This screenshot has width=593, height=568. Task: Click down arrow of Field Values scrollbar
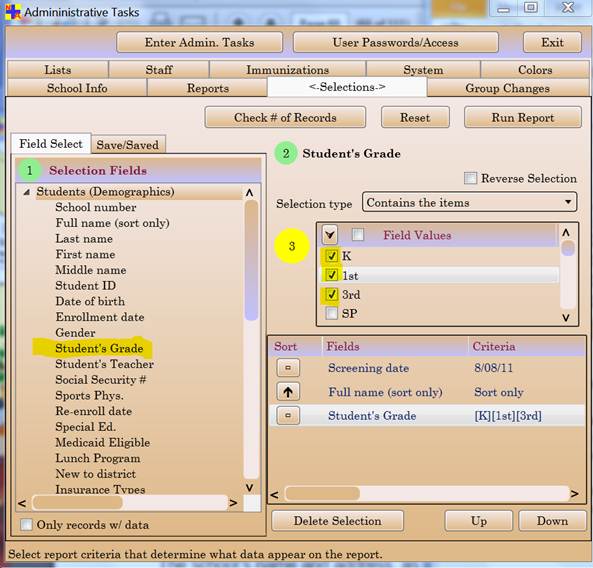[566, 317]
